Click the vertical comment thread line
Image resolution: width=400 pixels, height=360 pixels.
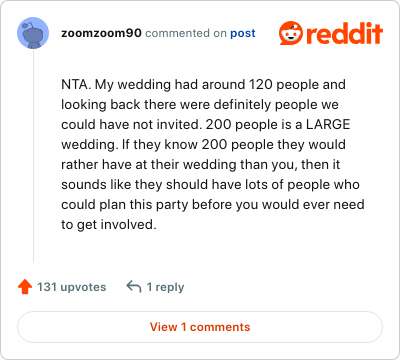coord(33,156)
